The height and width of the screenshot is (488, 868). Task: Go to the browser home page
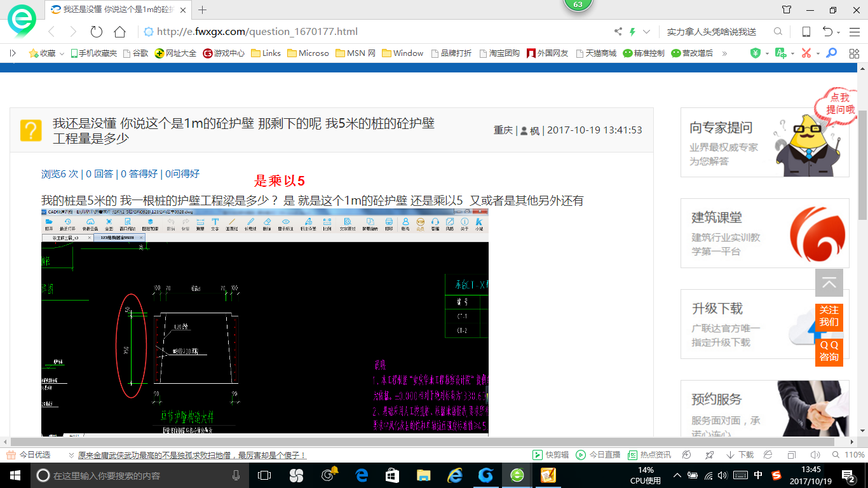119,32
